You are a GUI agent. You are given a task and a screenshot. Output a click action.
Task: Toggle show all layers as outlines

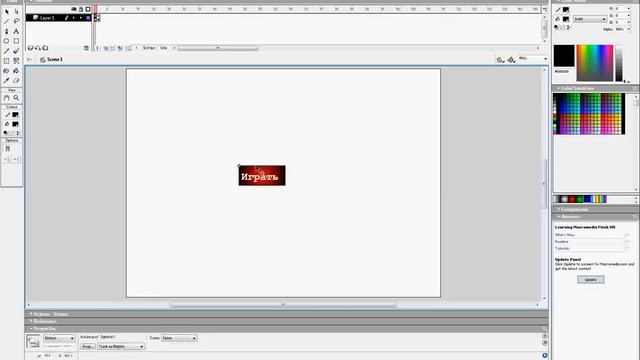coord(88,9)
